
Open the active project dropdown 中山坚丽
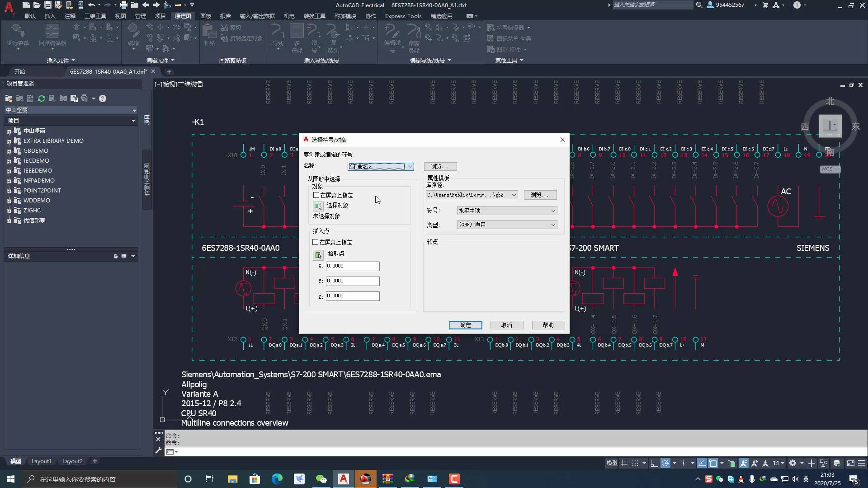[x=71, y=110]
